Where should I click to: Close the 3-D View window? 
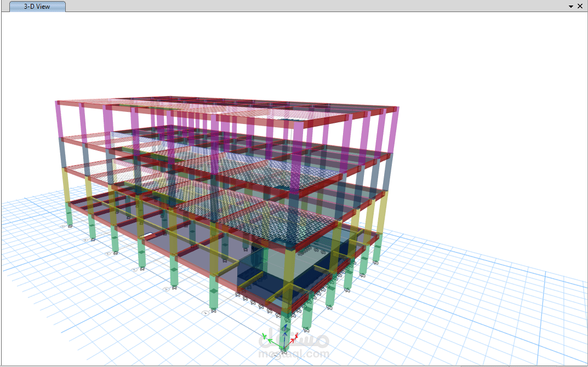pos(580,7)
